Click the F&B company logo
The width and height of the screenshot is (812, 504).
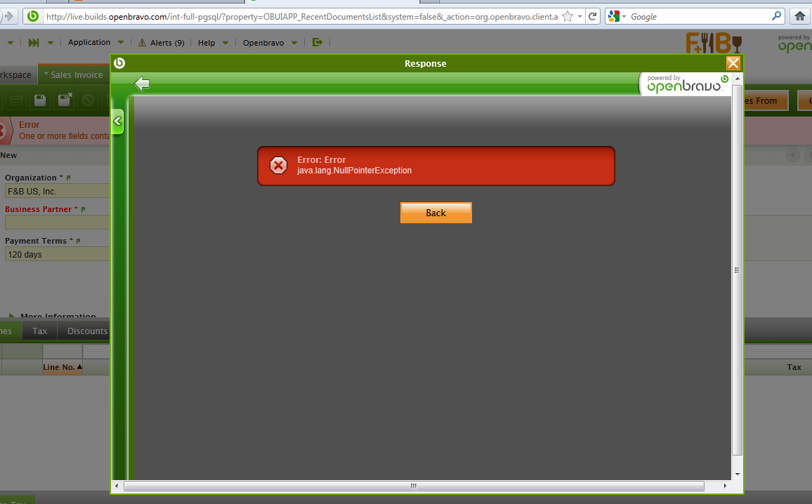pyautogui.click(x=714, y=42)
